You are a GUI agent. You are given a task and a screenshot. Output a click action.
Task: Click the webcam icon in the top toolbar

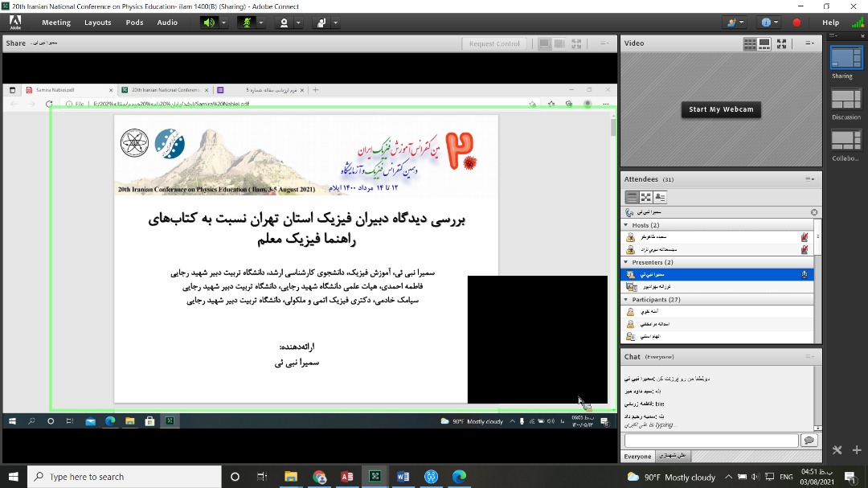[x=285, y=23]
